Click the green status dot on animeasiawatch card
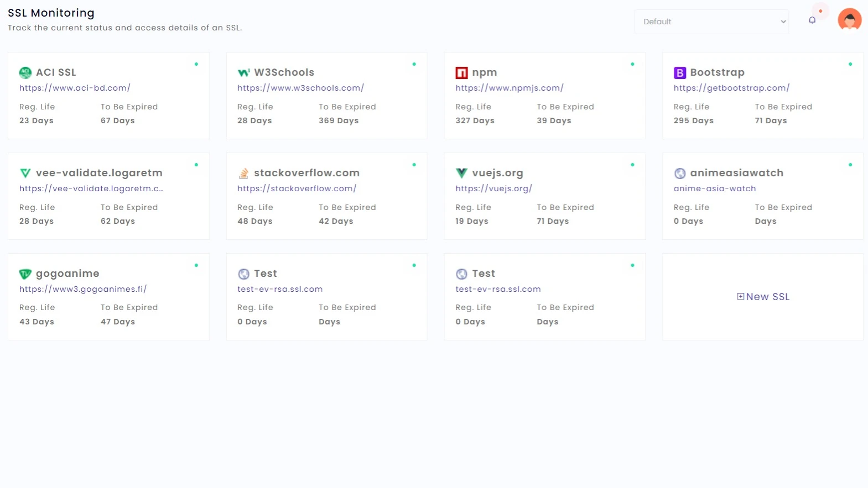This screenshot has height=488, width=868. [850, 165]
